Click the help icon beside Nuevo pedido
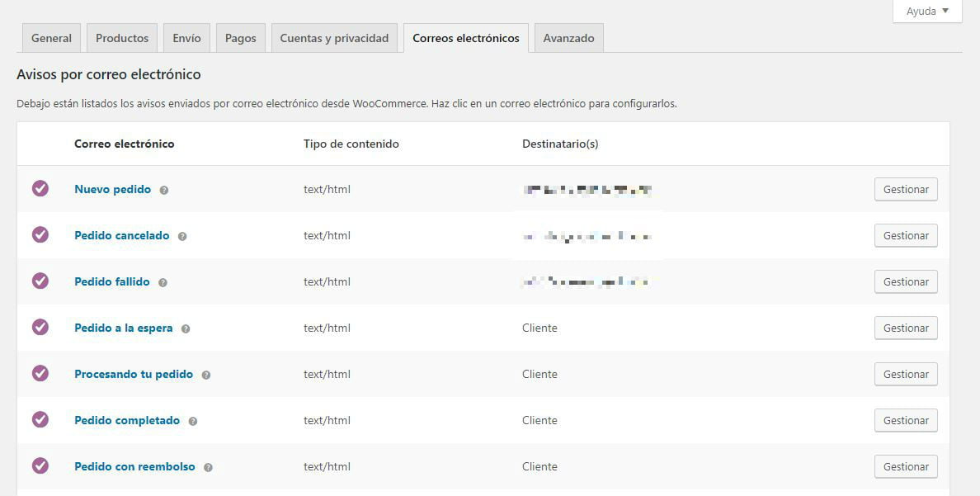 point(163,189)
